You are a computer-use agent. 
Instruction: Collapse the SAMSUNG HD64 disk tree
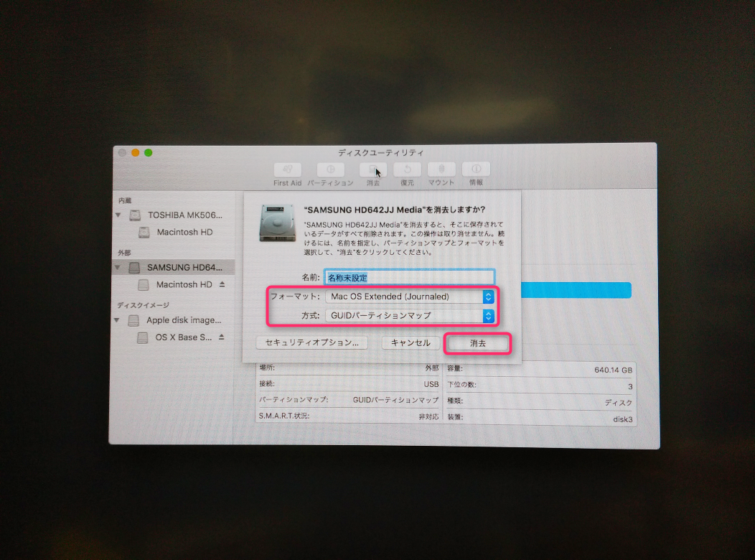[x=118, y=267]
